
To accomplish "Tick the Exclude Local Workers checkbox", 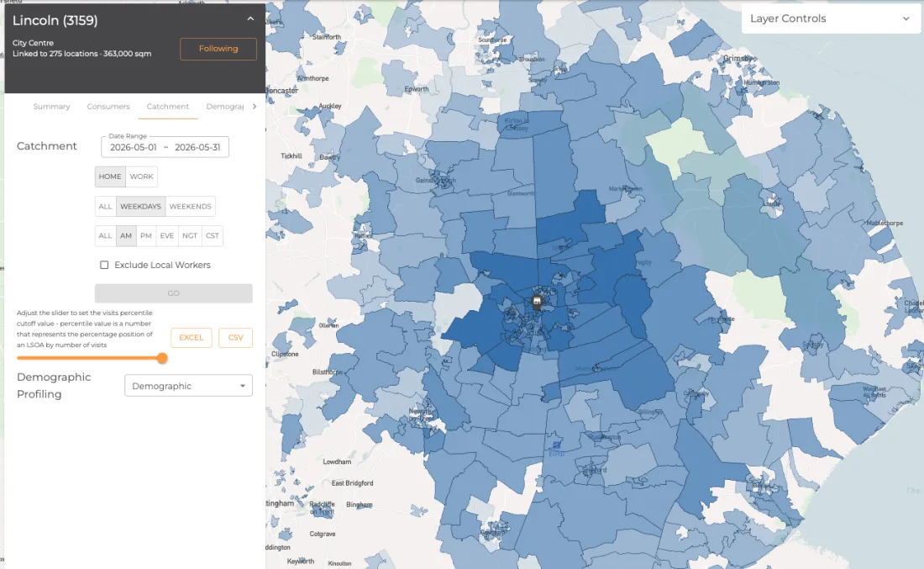I will (x=104, y=266).
